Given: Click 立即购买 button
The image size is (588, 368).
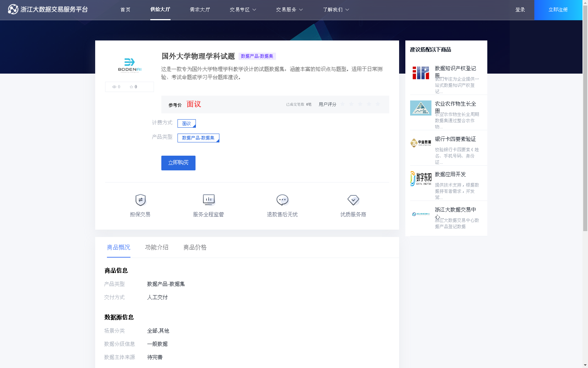Looking at the screenshot, I should point(178,163).
